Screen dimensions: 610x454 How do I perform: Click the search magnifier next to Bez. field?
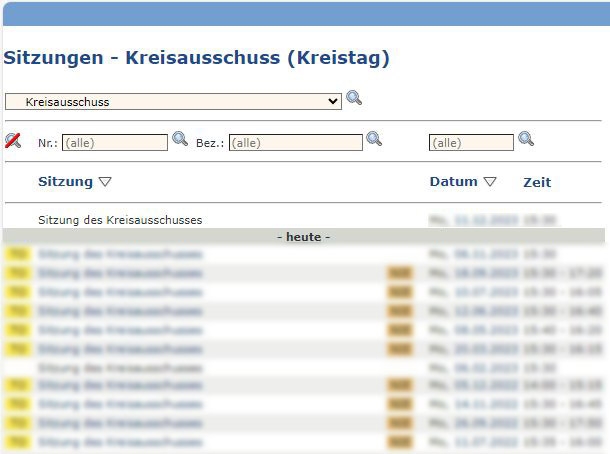click(374, 139)
